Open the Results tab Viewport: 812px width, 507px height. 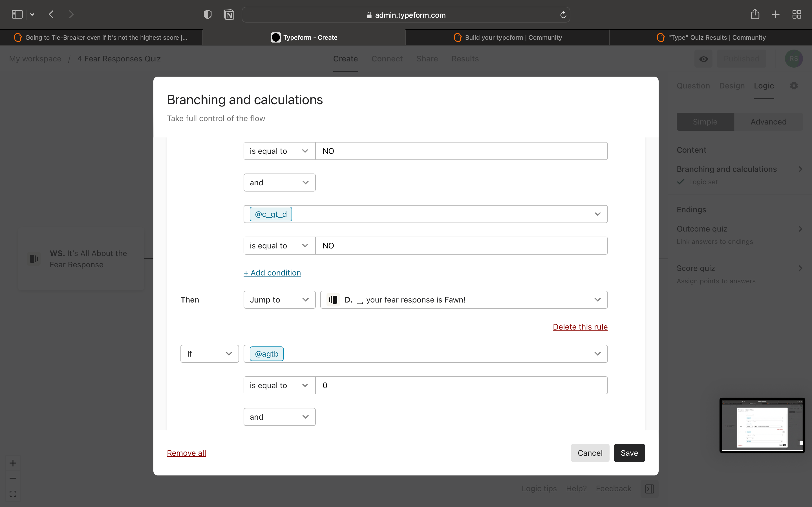pyautogui.click(x=465, y=58)
